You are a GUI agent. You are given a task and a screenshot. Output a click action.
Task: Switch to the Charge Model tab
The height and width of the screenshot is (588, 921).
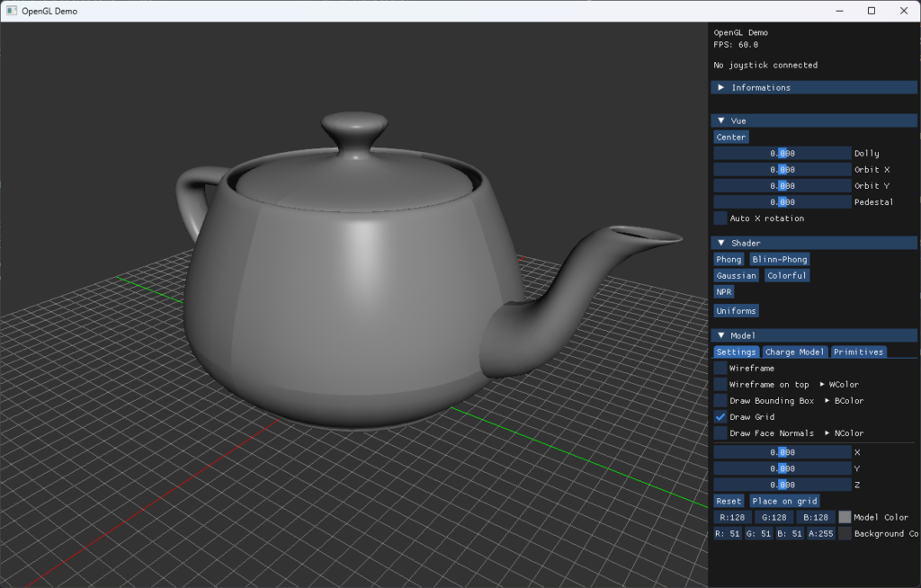tap(794, 352)
